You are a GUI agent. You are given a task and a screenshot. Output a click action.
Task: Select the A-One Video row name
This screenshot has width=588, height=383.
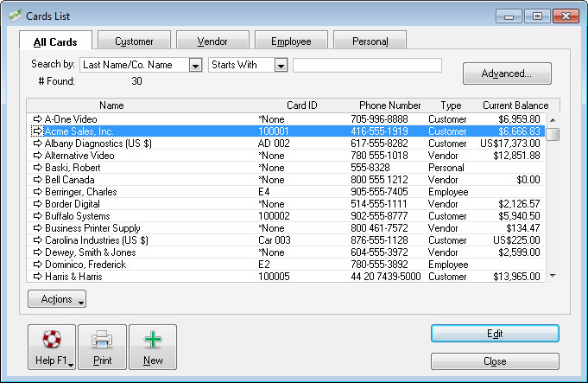[x=71, y=119]
